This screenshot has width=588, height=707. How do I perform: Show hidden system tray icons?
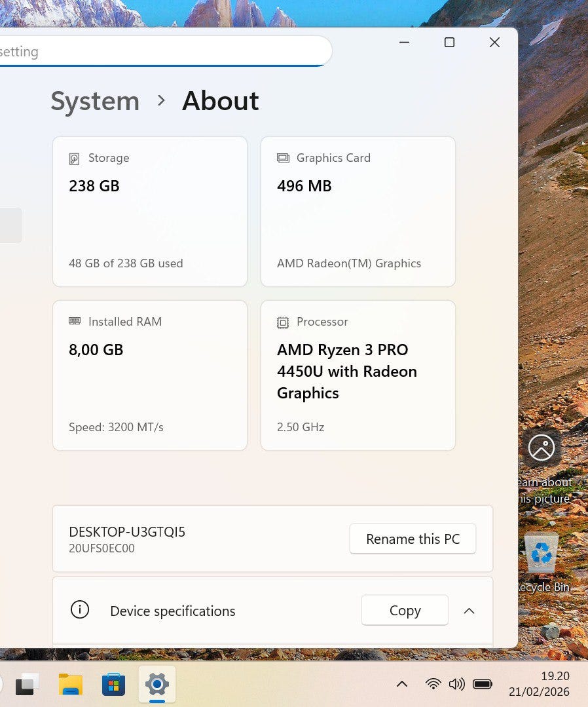[402, 684]
